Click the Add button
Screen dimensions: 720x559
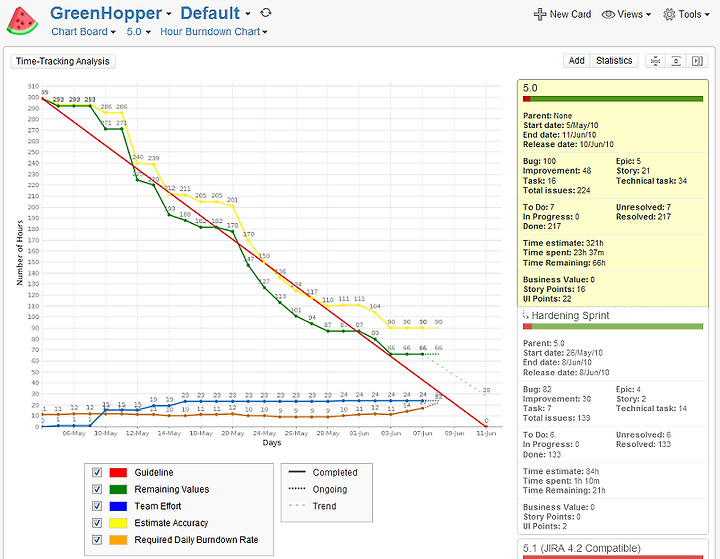point(576,61)
